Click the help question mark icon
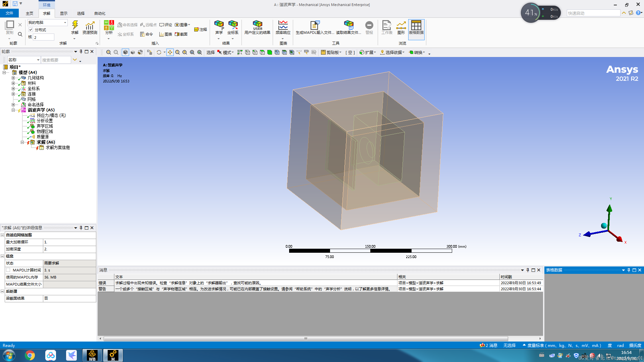Image resolution: width=644 pixels, height=362 pixels. 638,13
